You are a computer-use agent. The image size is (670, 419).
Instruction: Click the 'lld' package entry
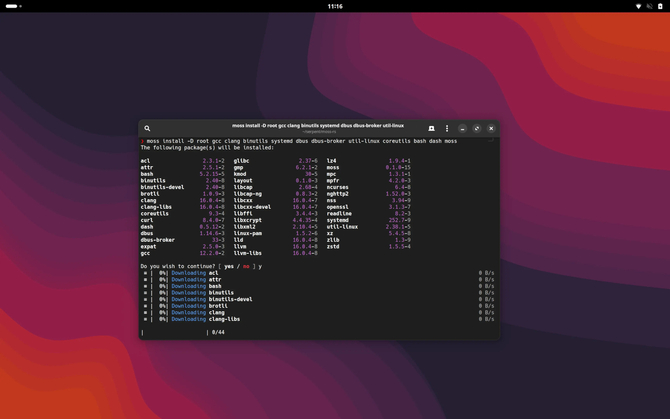pyautogui.click(x=238, y=240)
